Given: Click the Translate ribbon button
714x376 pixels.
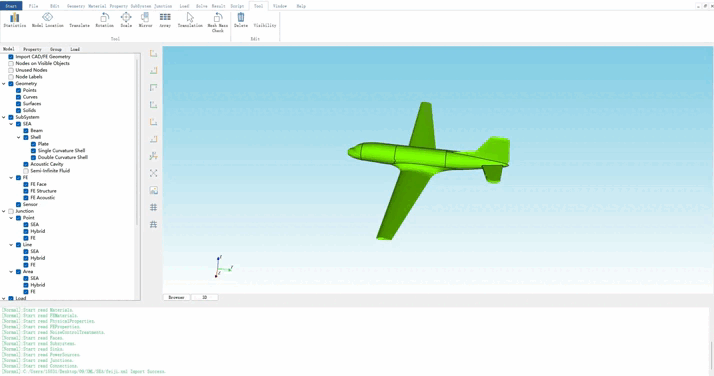Looking at the screenshot, I should tap(79, 25).
